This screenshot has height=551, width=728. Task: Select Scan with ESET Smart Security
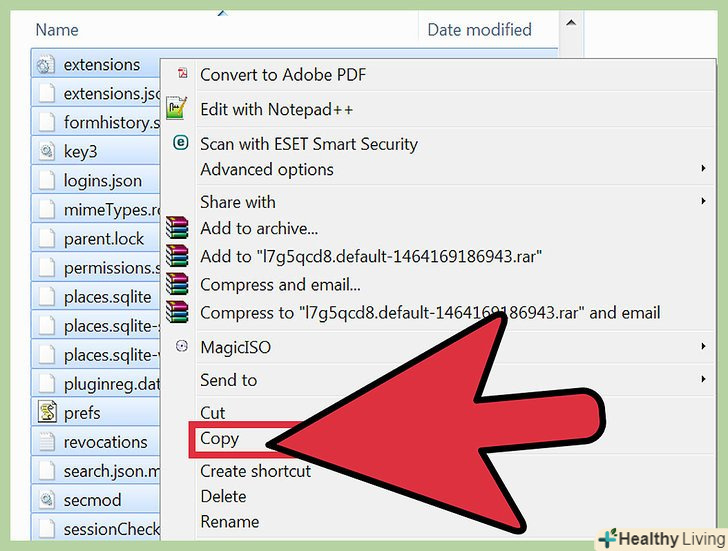point(309,144)
